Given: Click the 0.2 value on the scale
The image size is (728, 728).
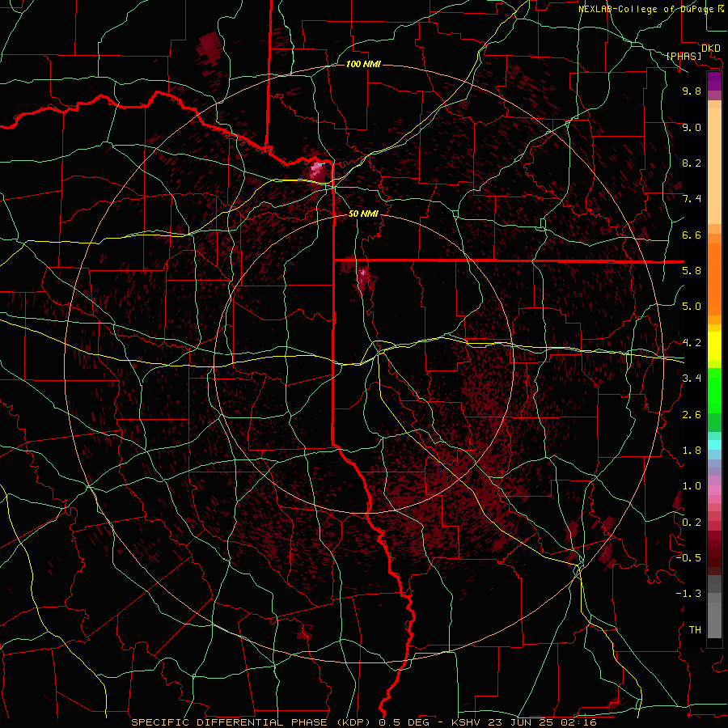Looking at the screenshot, I should point(692,523).
